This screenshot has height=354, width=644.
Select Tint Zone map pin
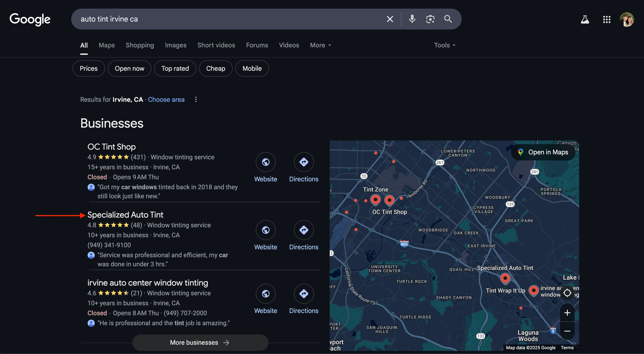(375, 200)
